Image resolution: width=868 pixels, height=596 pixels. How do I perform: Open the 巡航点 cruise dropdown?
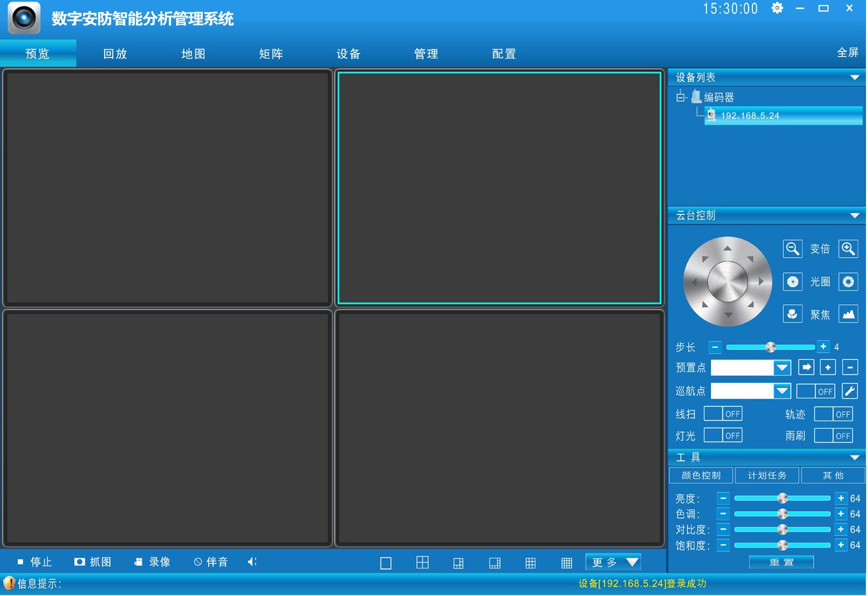point(782,391)
